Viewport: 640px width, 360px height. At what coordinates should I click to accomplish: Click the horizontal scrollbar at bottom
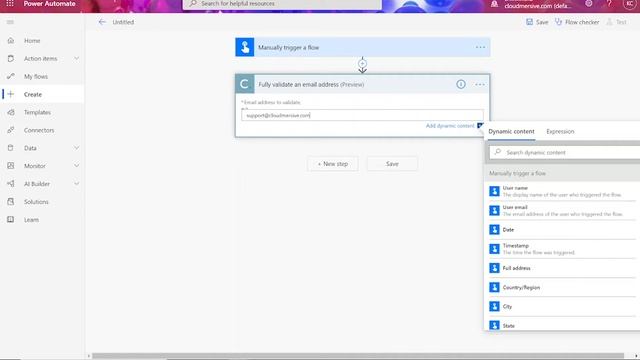point(358,356)
